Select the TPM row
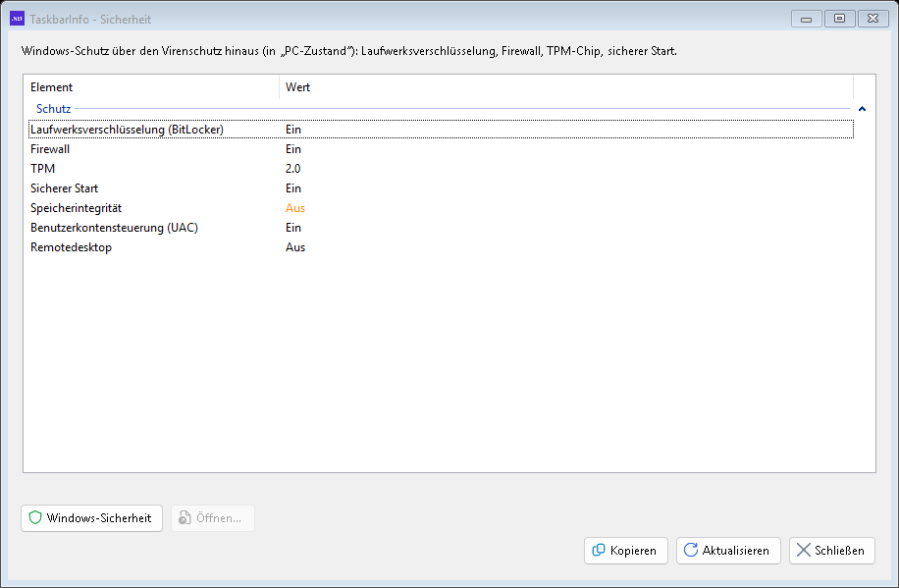Screen dimensions: 899x588 click(x=441, y=169)
